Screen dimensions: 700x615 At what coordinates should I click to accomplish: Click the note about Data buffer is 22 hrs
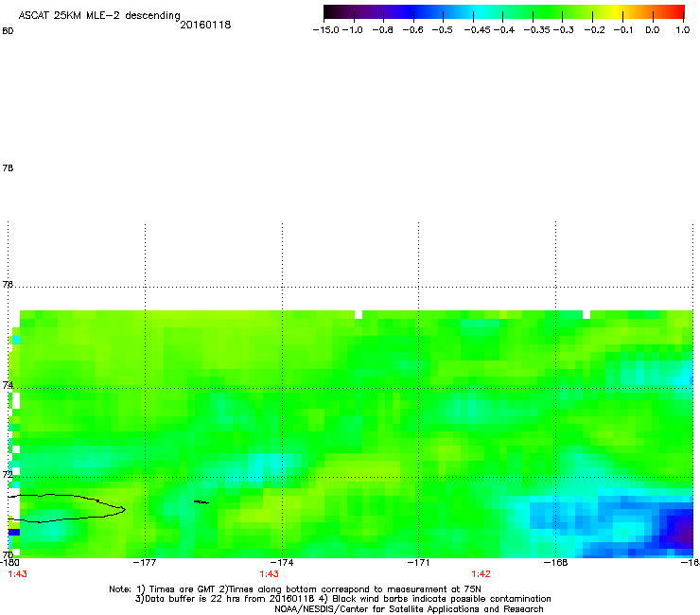coord(342,599)
